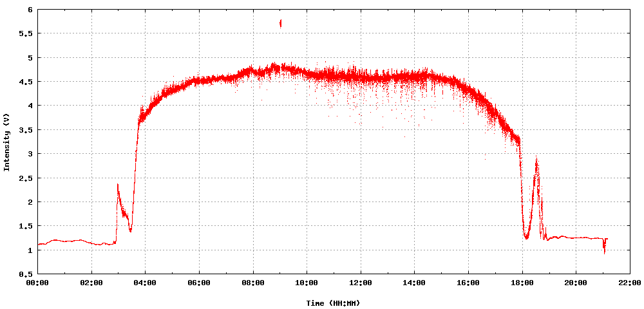Click the 12:00 x-axis tick label
The height and width of the screenshot is (309, 644).
pos(361,283)
